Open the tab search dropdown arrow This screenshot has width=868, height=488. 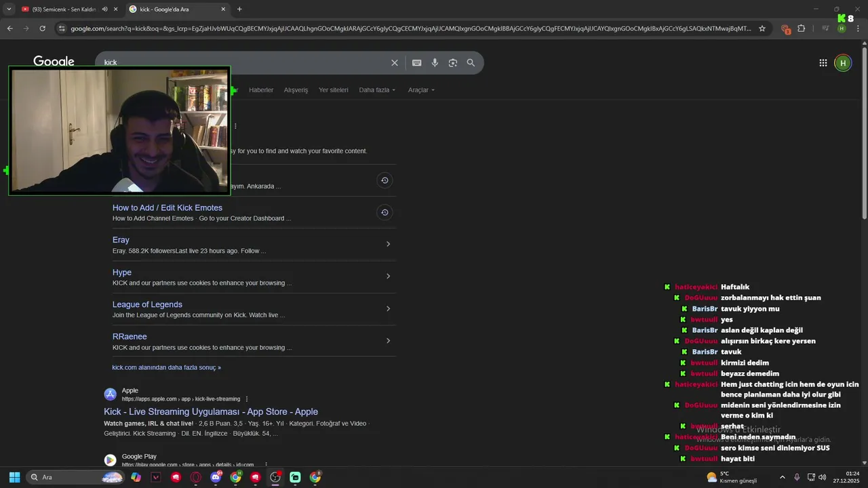tap(9, 9)
